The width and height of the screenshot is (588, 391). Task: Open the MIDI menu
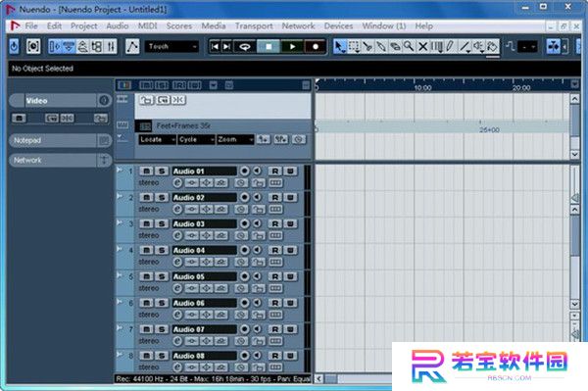tap(147, 25)
